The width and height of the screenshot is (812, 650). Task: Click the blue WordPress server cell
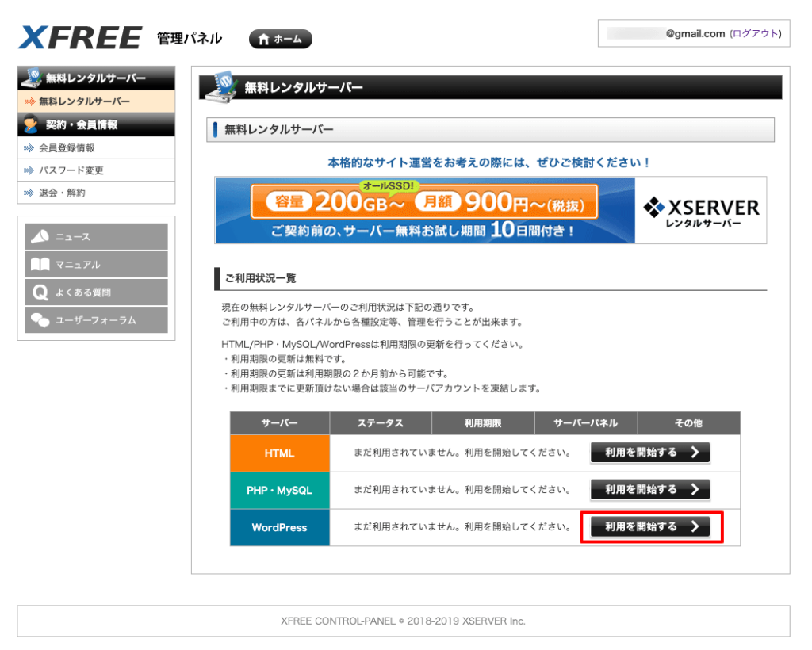(280, 527)
